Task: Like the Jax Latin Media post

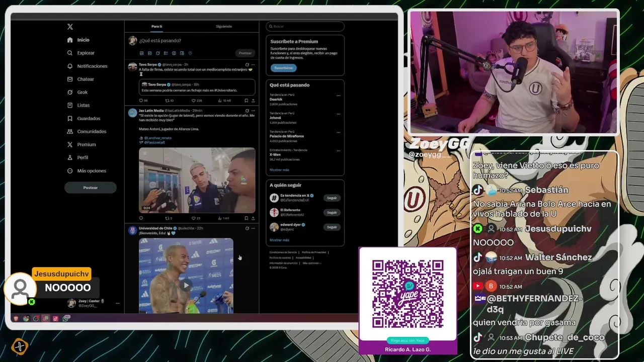Action: click(196, 218)
